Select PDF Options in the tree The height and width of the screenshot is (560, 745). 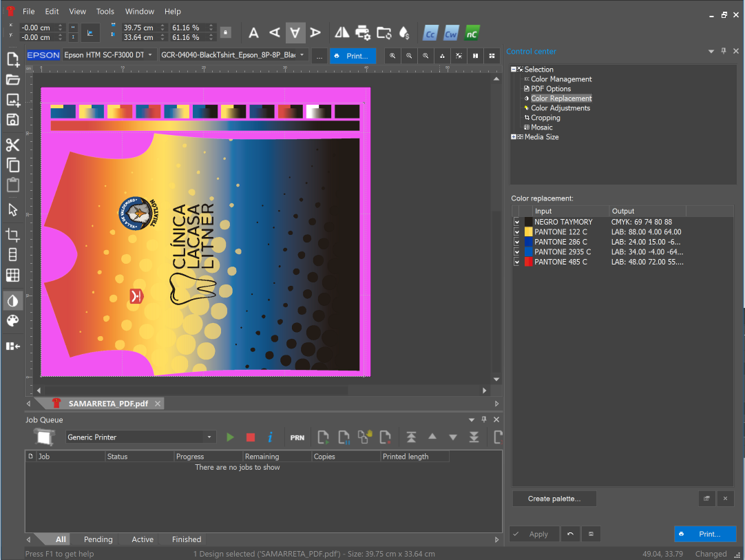click(x=551, y=89)
